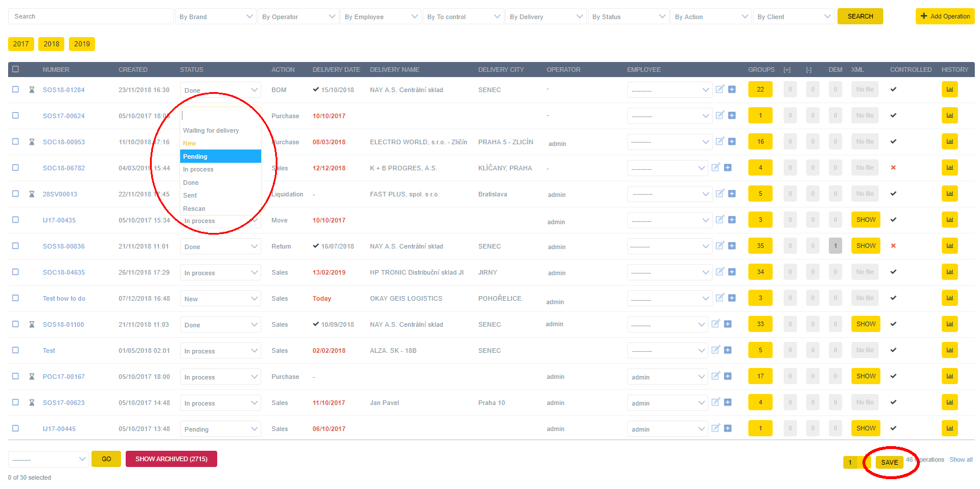This screenshot has height=489, width=980.
Task: Open history chart for SOS18-01284
Action: click(x=949, y=90)
